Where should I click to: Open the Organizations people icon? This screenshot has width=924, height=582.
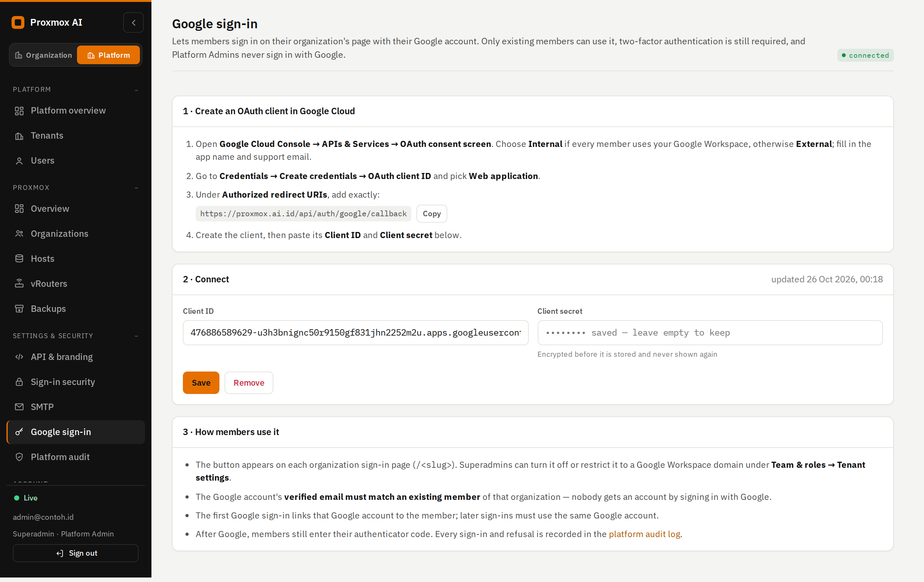(19, 234)
